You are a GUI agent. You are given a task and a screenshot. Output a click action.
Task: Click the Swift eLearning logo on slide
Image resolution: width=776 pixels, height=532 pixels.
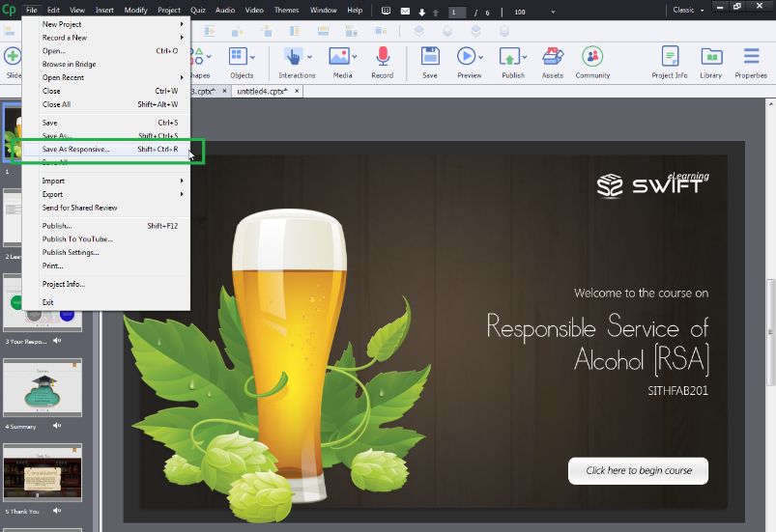(652, 185)
